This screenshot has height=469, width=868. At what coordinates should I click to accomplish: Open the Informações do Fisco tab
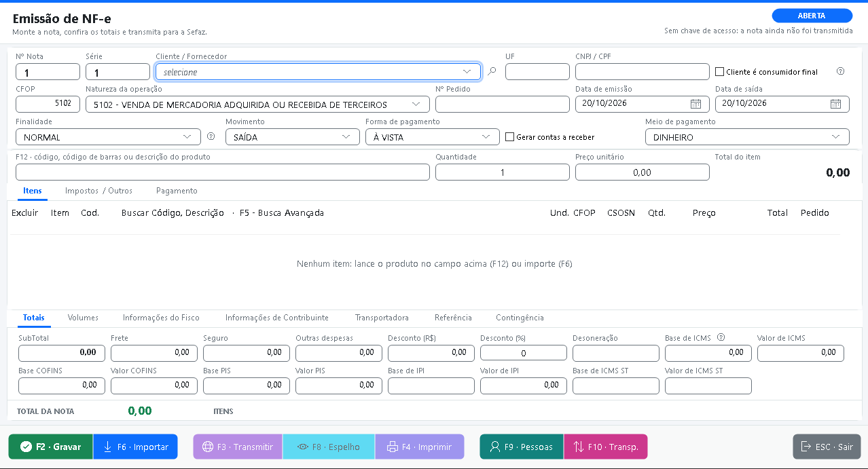click(161, 318)
